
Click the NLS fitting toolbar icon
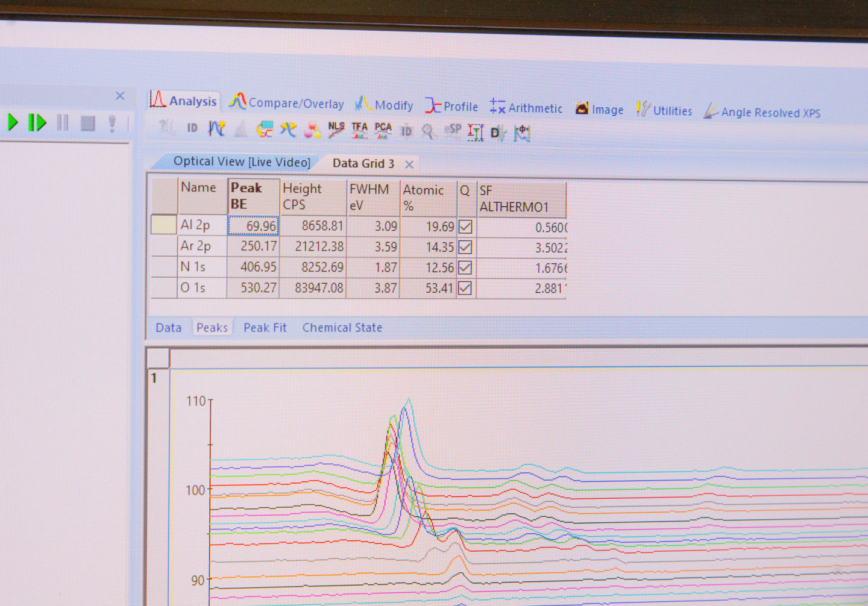pos(336,130)
